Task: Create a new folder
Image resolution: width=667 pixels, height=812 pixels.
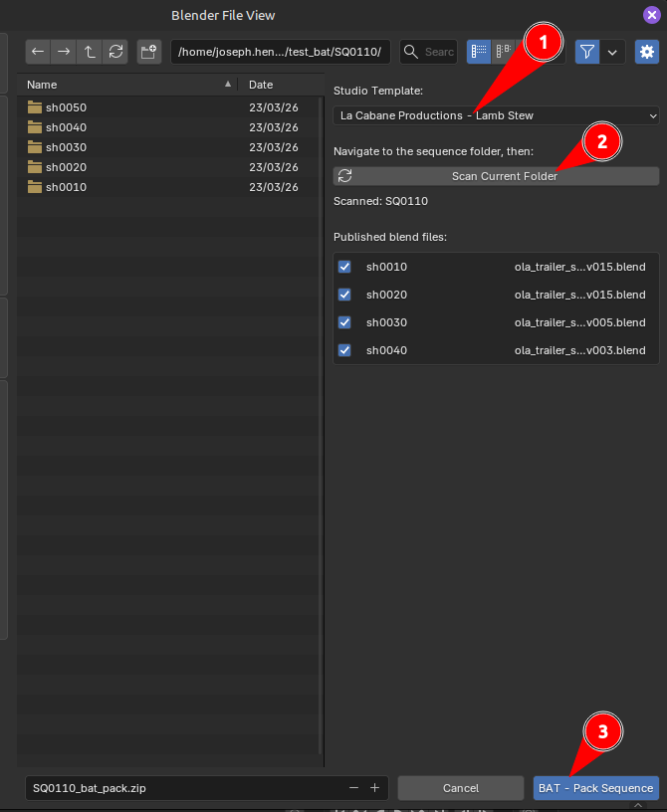Action: [149, 52]
